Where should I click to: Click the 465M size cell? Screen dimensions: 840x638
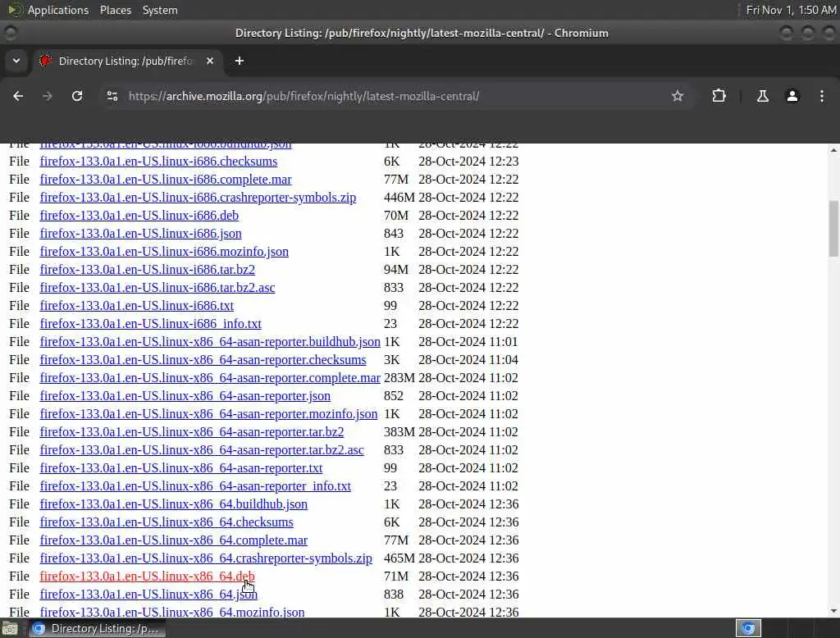(x=399, y=558)
